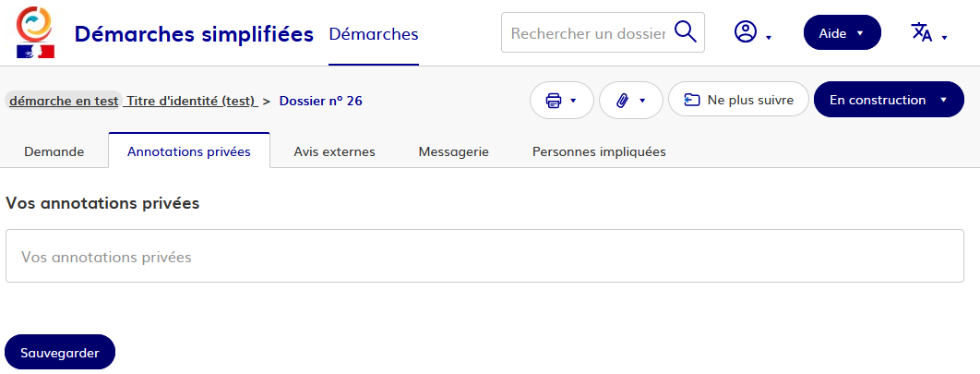Image resolution: width=980 pixels, height=374 pixels.
Task: Expand the arrow beside the paperclip icon
Action: (643, 100)
